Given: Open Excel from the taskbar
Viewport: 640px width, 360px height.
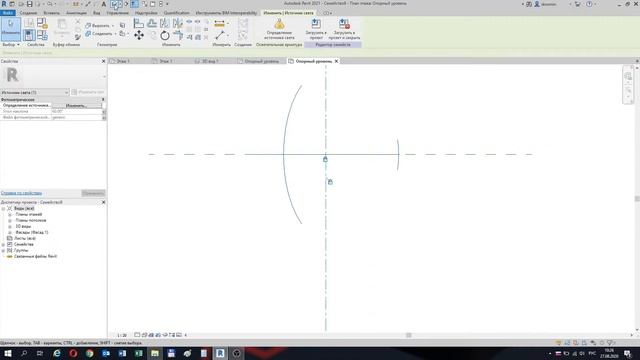Looking at the screenshot, I should click(x=138, y=353).
